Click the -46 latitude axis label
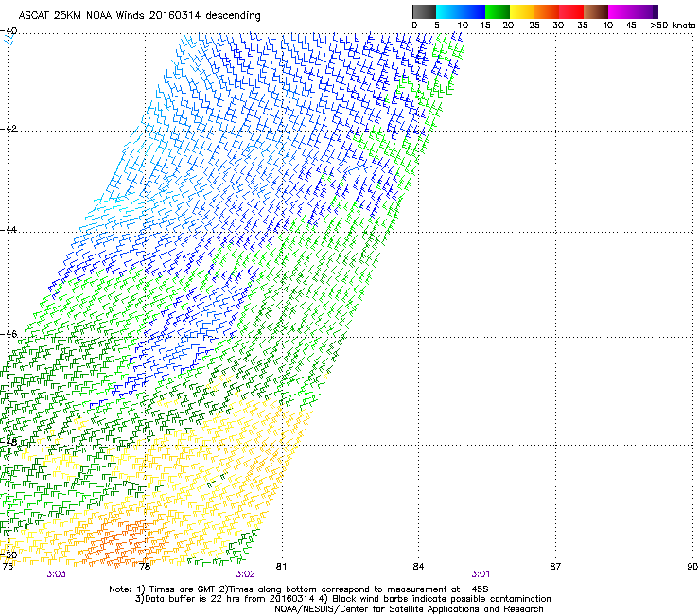 point(9,334)
